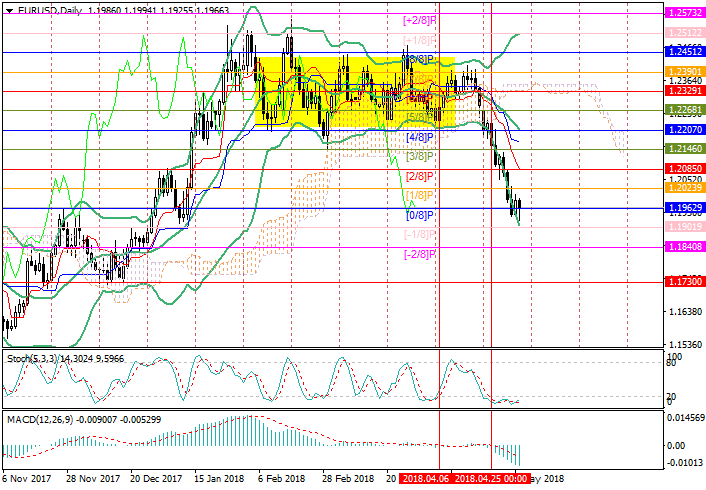Screen dimensions: 706x490
Task: Click the magenta 1.18408 price tag
Action: point(685,246)
